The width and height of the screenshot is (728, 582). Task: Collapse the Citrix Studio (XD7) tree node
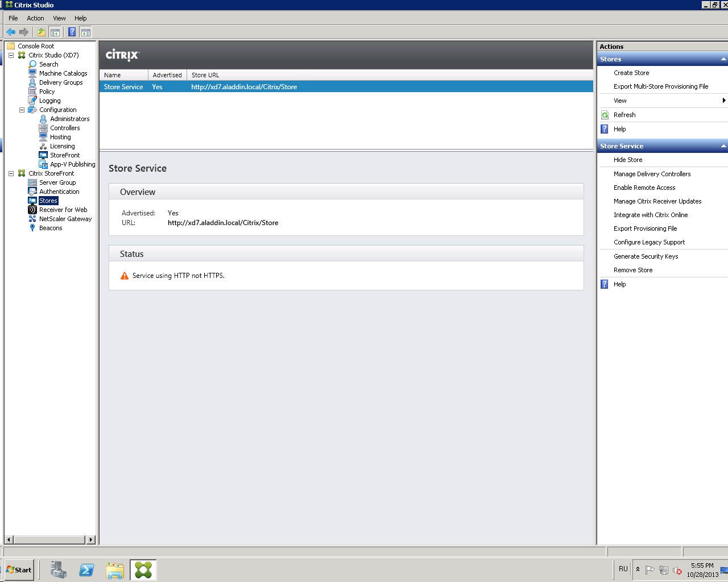point(11,55)
